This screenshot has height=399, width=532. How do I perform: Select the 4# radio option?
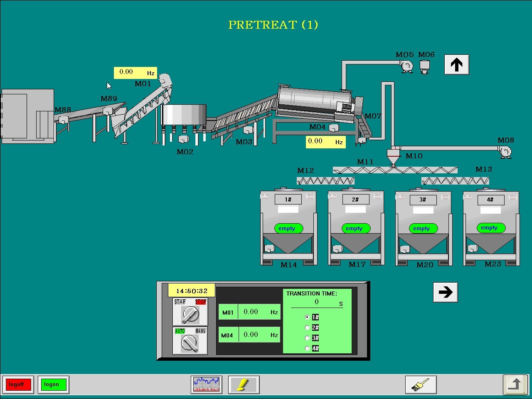click(307, 348)
